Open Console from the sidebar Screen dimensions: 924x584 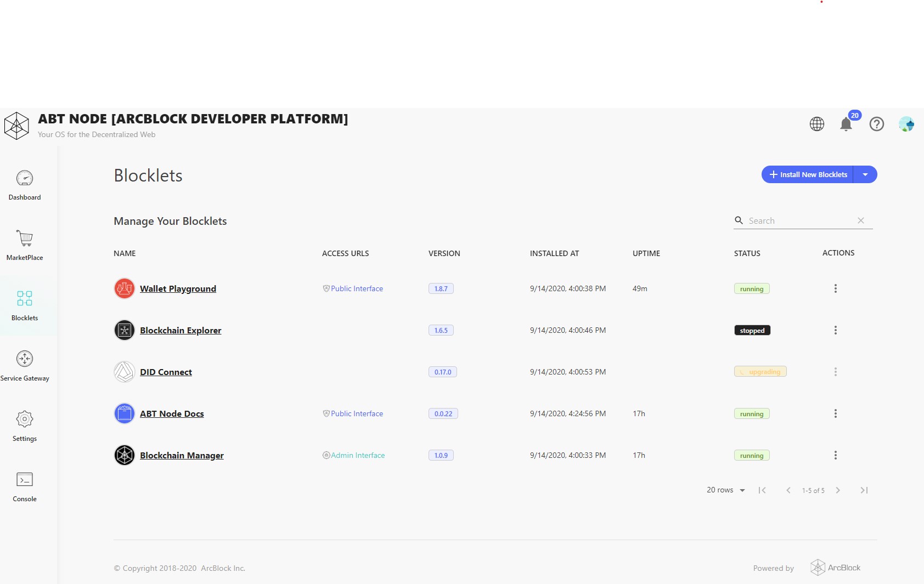point(25,487)
